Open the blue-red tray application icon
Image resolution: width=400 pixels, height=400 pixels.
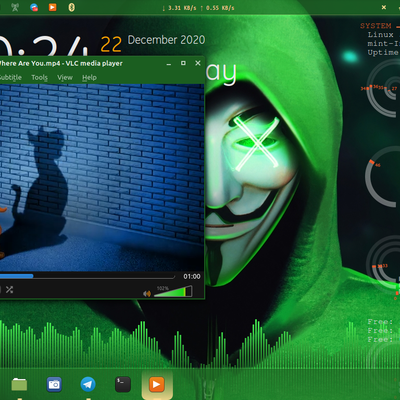pyautogui.click(x=34, y=7)
